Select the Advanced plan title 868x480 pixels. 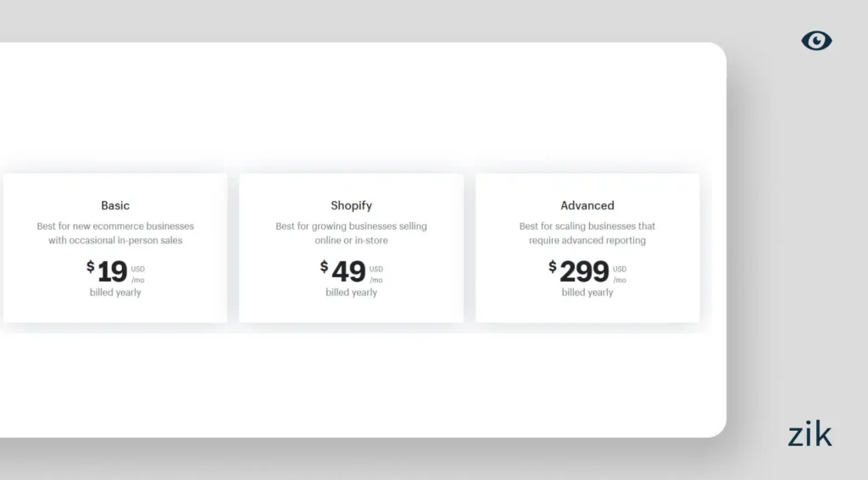[x=587, y=205]
